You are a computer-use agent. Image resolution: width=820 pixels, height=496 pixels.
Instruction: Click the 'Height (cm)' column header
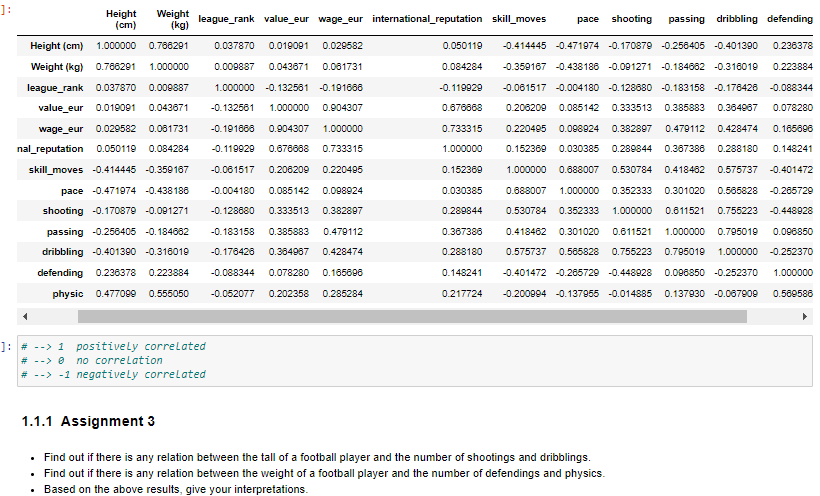tap(121, 19)
